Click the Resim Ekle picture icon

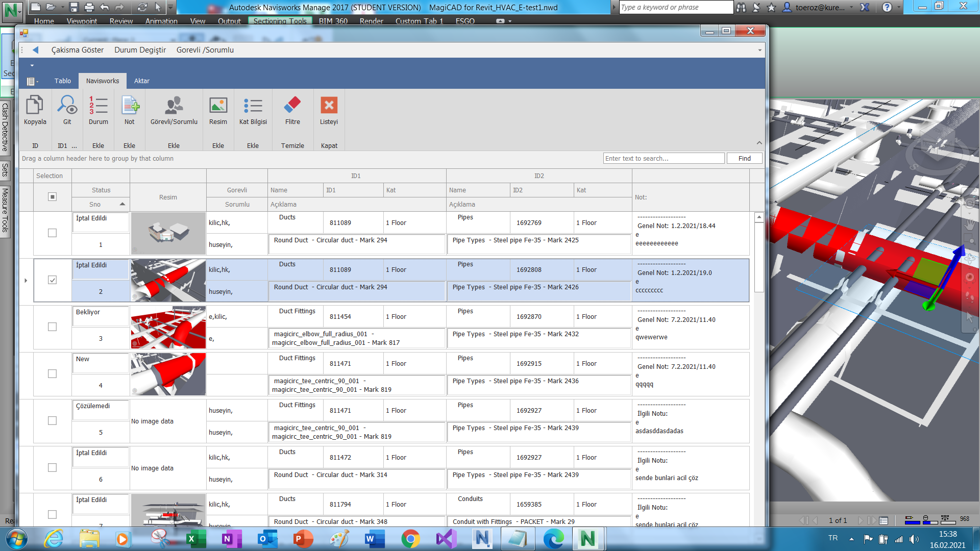(x=218, y=106)
